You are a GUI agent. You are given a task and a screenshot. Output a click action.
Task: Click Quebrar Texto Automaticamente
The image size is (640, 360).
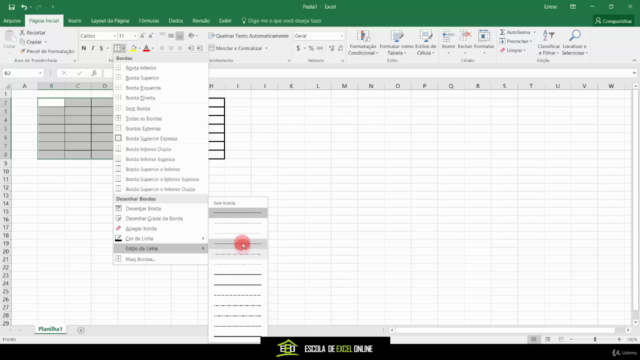pyautogui.click(x=248, y=36)
